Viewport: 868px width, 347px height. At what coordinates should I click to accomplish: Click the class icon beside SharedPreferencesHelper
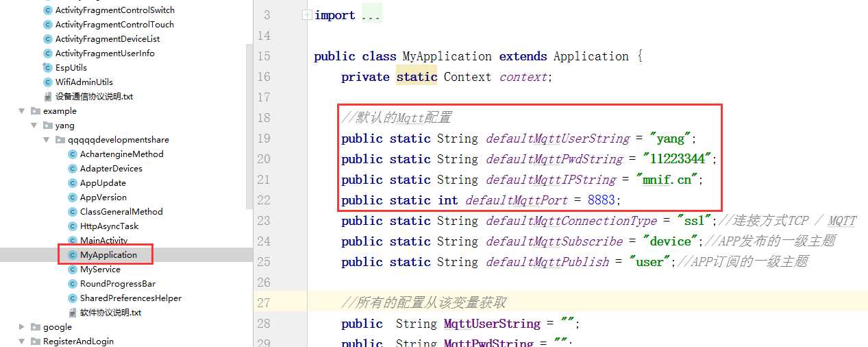(x=73, y=298)
